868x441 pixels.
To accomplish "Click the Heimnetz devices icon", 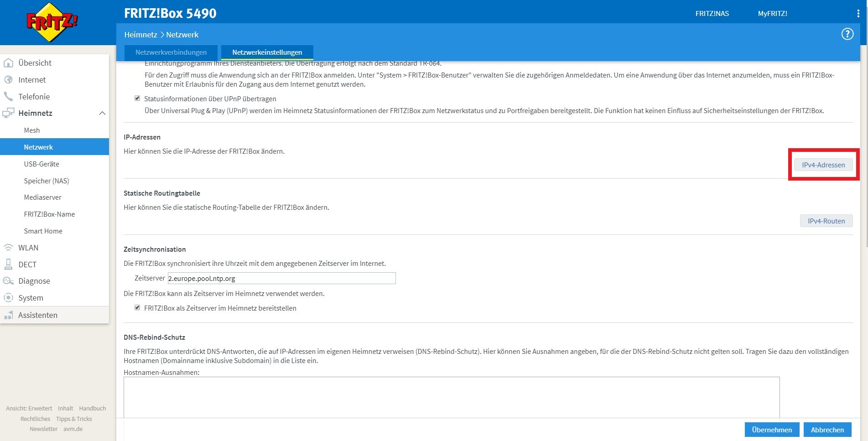I will point(8,113).
